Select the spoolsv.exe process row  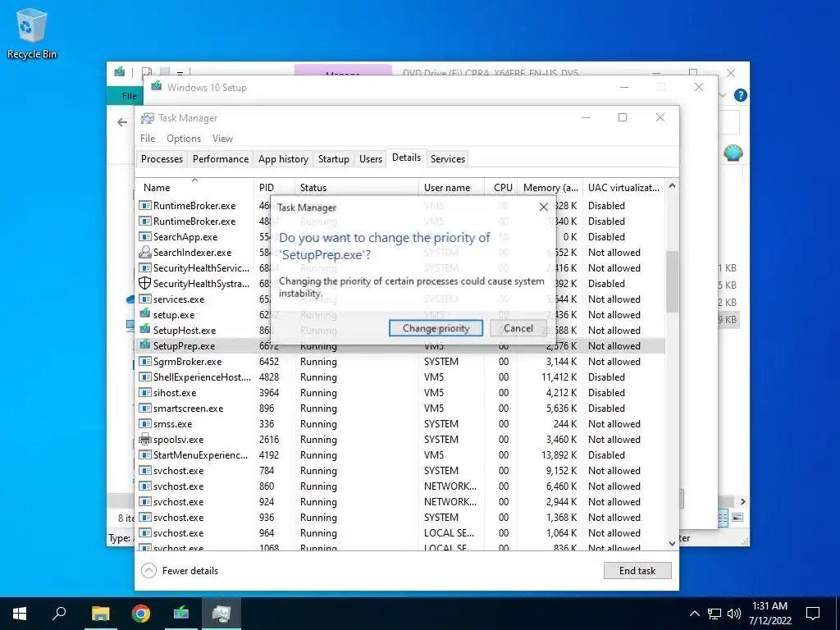click(x=399, y=440)
